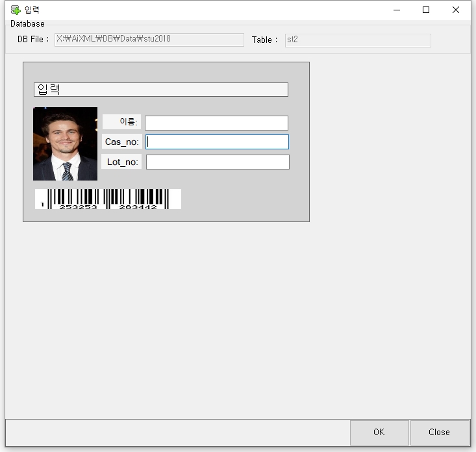The width and height of the screenshot is (476, 452).
Task: Maximize the 입력 window
Action: tap(426, 10)
